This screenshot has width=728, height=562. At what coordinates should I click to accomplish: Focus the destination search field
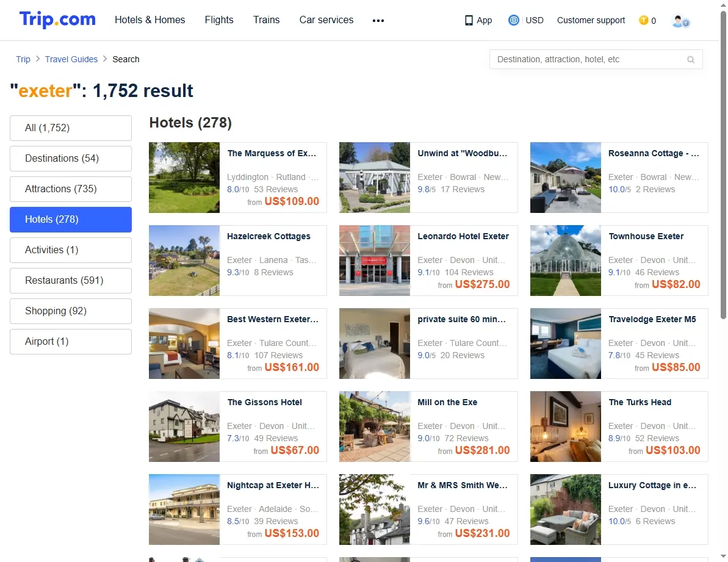[x=596, y=59]
